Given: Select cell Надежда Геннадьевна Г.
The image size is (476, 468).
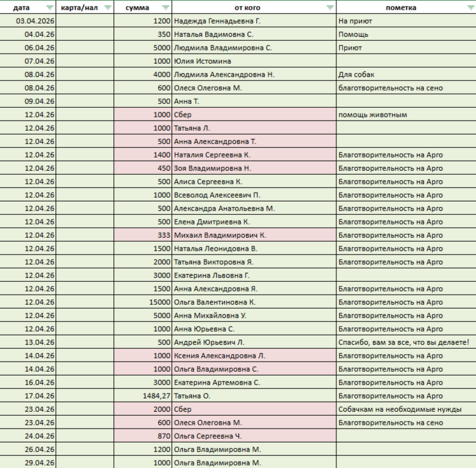Looking at the screenshot, I should point(254,21).
